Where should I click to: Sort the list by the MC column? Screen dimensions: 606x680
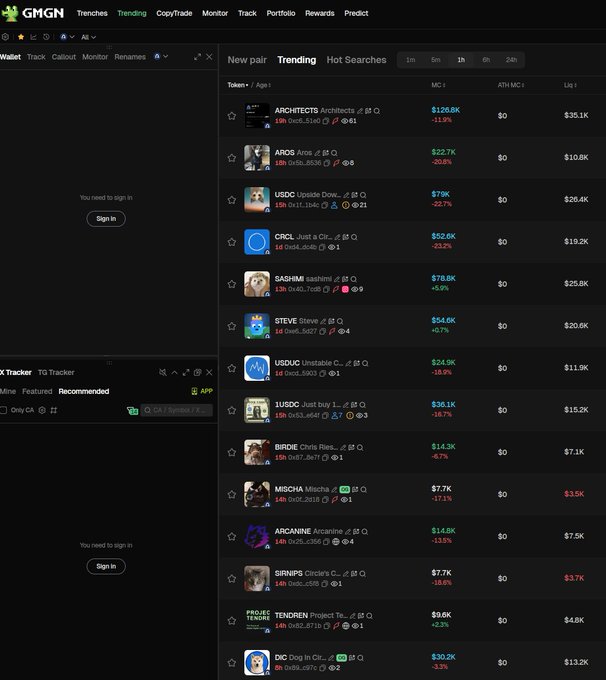(438, 85)
